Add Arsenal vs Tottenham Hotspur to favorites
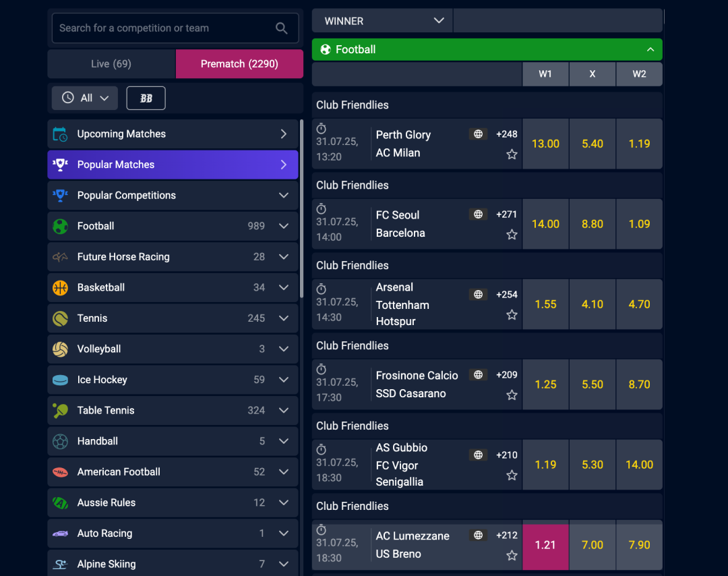This screenshot has width=728, height=576. coord(512,315)
